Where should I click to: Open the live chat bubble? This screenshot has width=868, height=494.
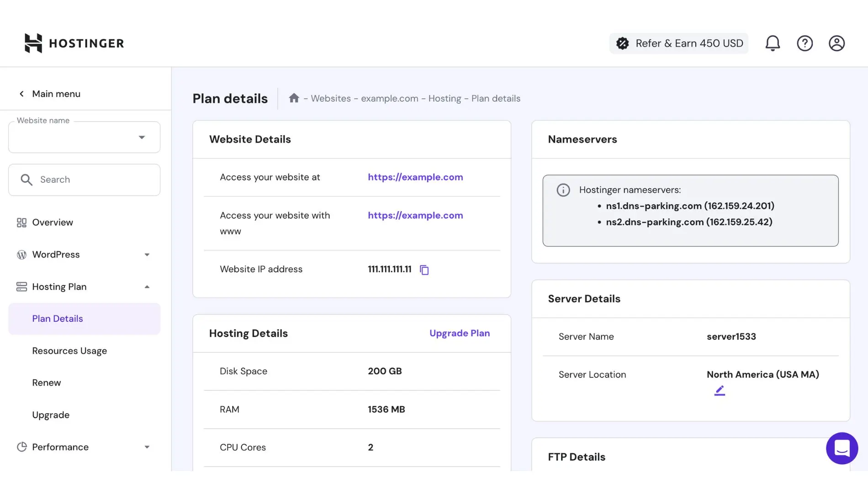[x=842, y=448]
